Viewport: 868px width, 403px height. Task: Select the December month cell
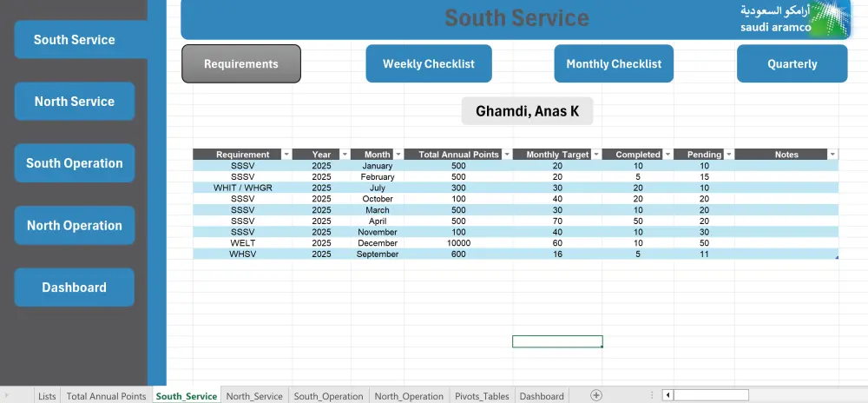377,243
